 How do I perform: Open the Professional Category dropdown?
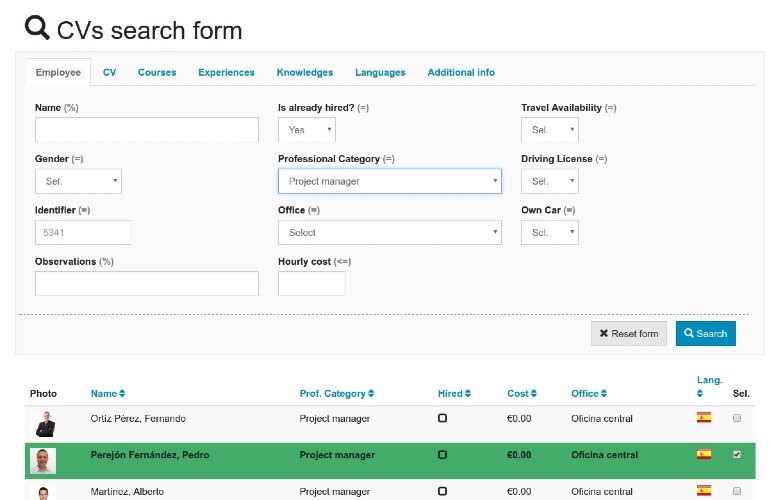(390, 181)
